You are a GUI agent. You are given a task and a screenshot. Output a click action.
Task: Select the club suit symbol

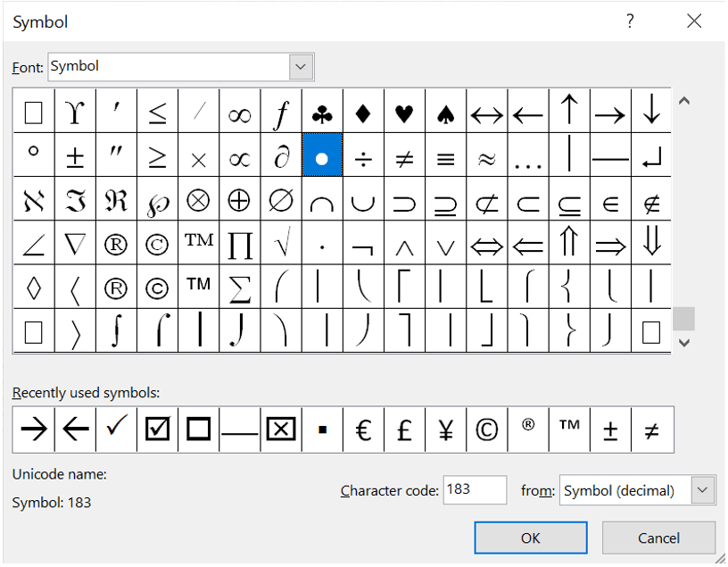[x=322, y=113]
